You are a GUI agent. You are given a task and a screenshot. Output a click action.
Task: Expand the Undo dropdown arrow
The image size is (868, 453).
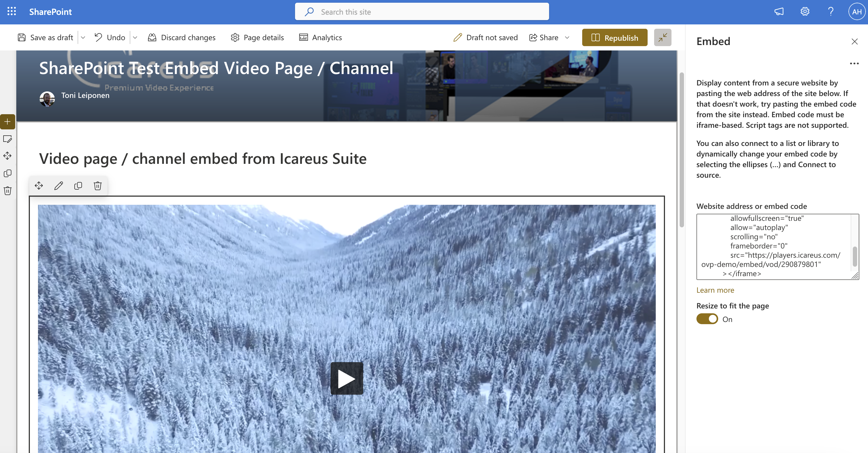click(x=135, y=37)
